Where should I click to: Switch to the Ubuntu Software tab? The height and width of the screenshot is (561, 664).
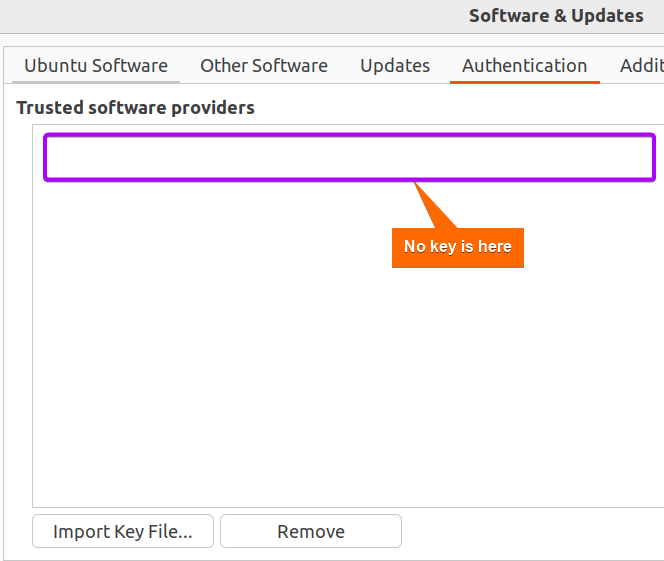96,66
